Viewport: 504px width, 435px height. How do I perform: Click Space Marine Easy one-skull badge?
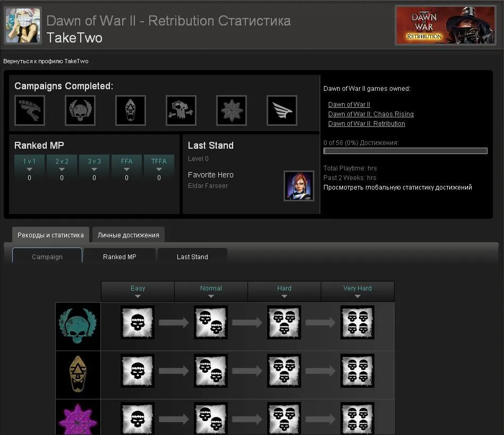point(138,322)
